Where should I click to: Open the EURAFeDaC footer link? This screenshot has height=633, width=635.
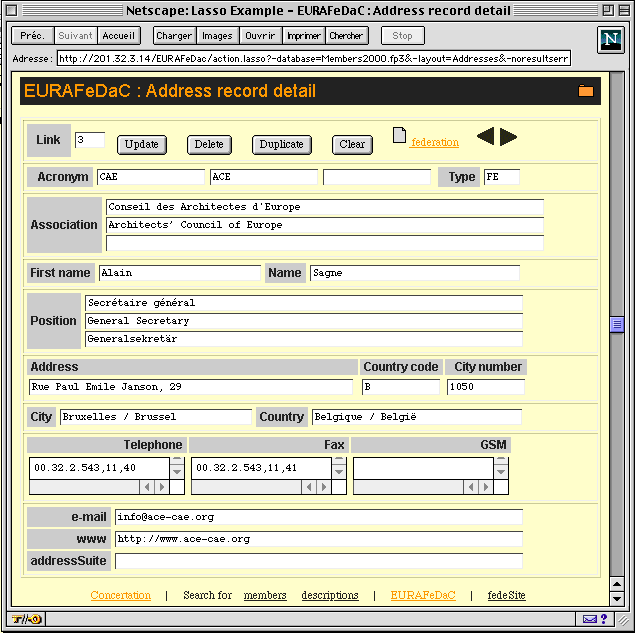[423, 595]
